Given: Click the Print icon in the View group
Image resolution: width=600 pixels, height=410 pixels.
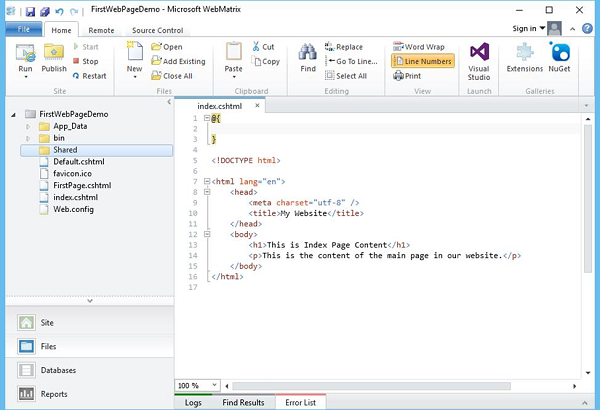Looking at the screenshot, I should click(x=407, y=76).
